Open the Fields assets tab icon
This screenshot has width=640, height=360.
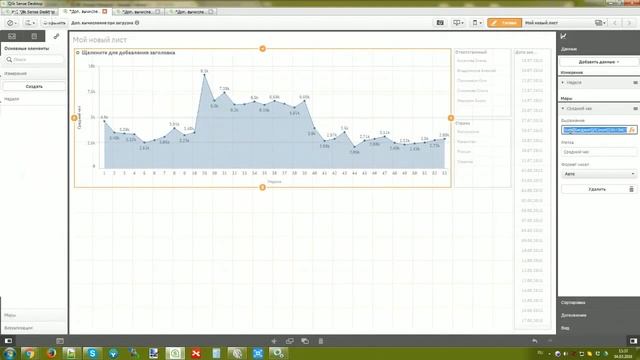click(34, 36)
